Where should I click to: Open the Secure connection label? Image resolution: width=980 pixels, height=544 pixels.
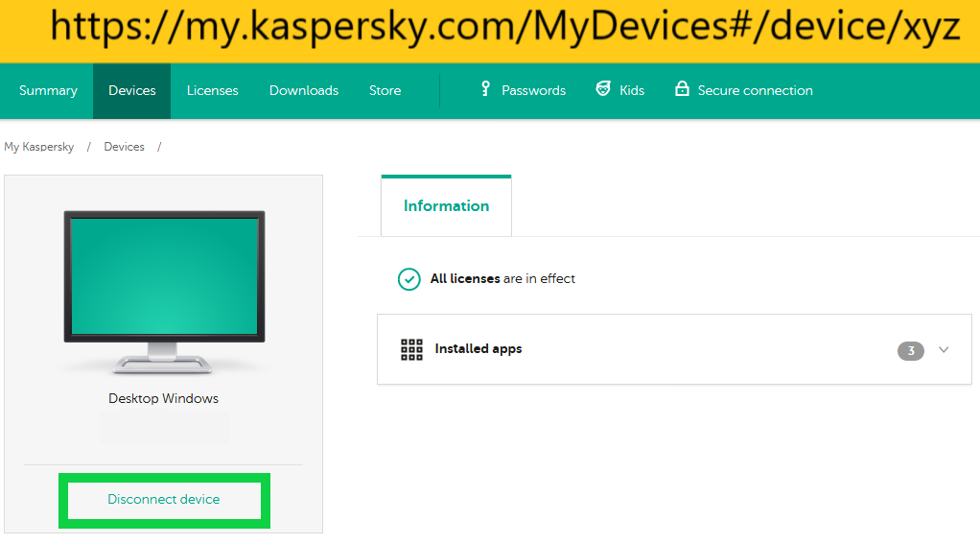pyautogui.click(x=755, y=90)
